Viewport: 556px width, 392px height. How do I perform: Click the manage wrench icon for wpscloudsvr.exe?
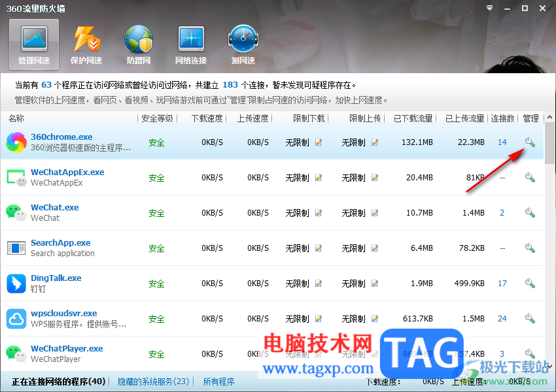530,318
